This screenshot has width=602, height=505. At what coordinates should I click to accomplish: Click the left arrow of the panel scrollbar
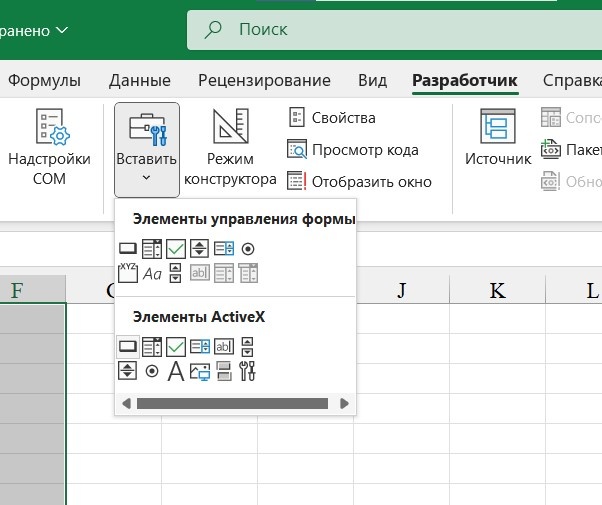pyautogui.click(x=126, y=404)
